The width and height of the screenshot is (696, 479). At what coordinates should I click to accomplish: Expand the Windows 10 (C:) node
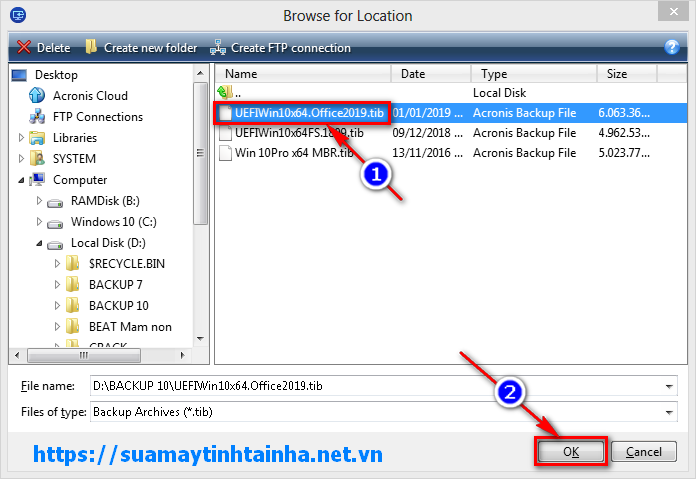tap(39, 222)
